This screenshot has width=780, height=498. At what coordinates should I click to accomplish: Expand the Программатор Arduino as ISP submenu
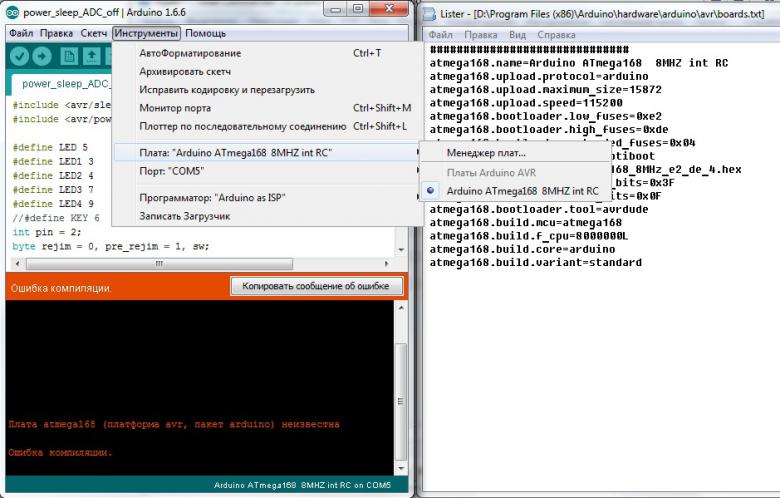click(267, 198)
